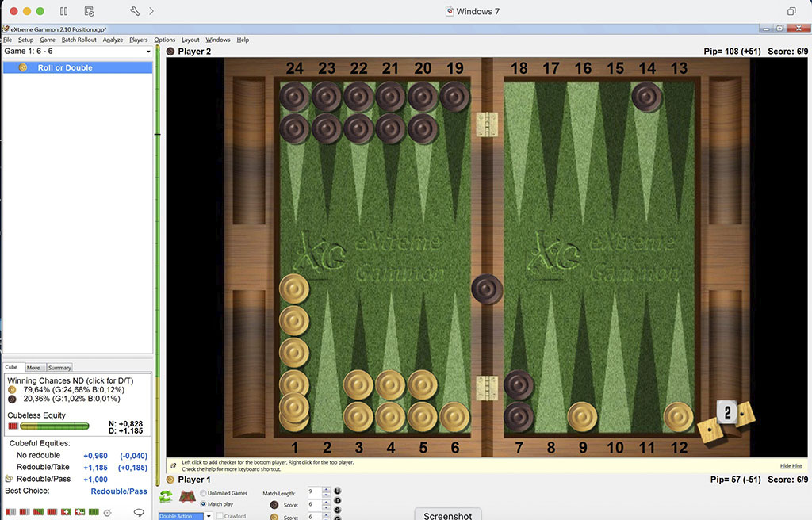Select the Unlimited Games radio button

pyautogui.click(x=203, y=493)
